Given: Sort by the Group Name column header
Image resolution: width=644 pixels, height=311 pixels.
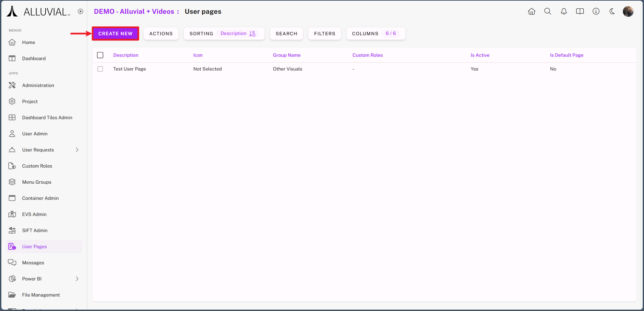Looking at the screenshot, I should (x=287, y=55).
